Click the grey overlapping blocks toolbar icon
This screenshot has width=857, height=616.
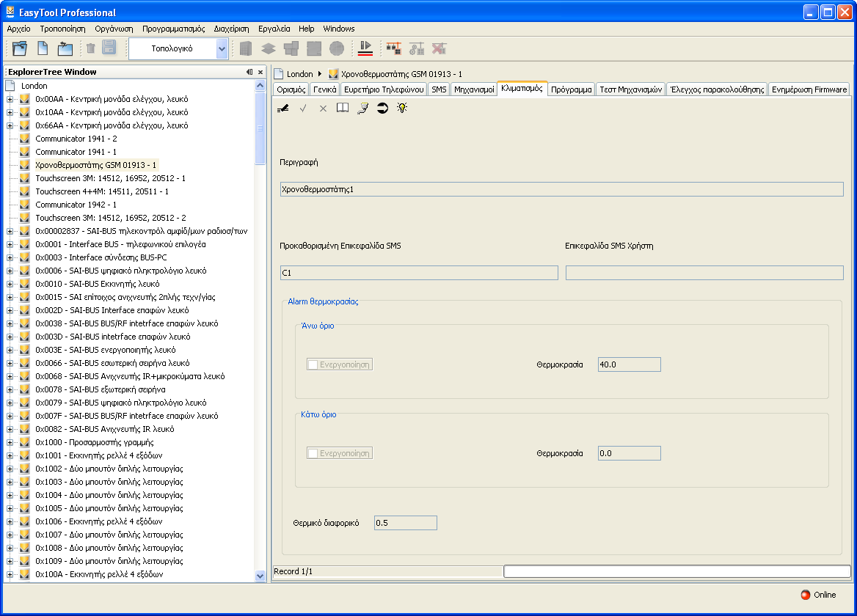(x=291, y=48)
